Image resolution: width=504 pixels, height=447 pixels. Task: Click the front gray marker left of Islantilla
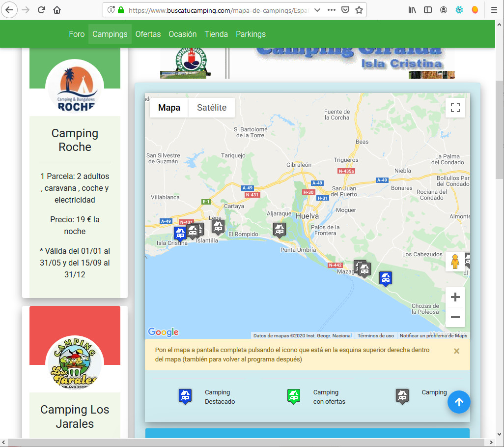point(193,232)
